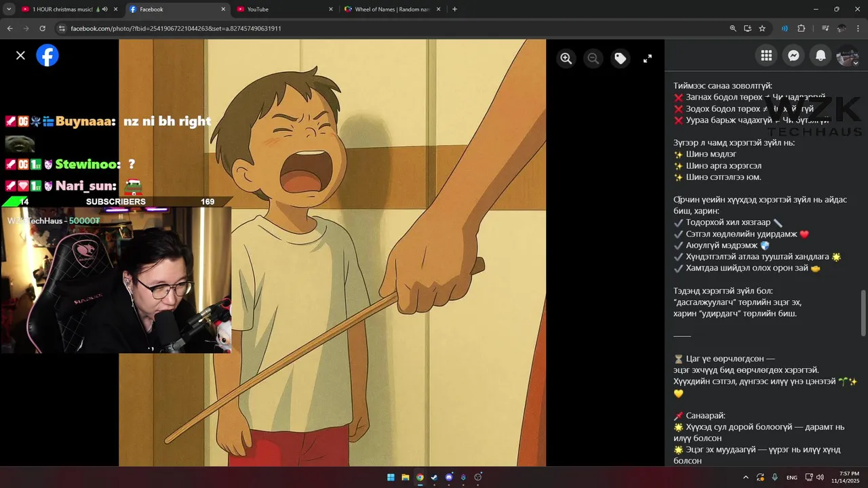Reload the Facebook page

[x=42, y=28]
